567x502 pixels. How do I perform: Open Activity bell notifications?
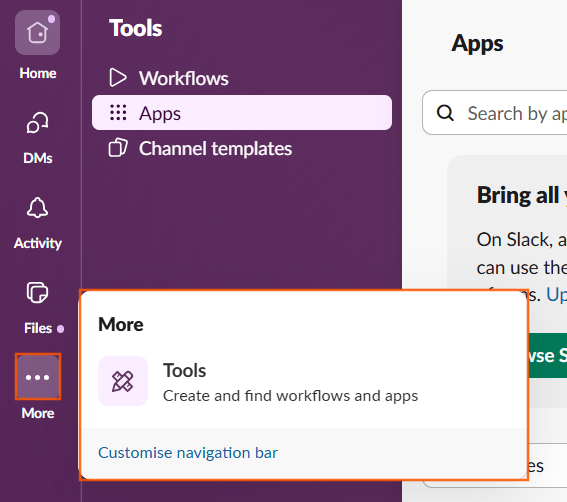(37, 208)
